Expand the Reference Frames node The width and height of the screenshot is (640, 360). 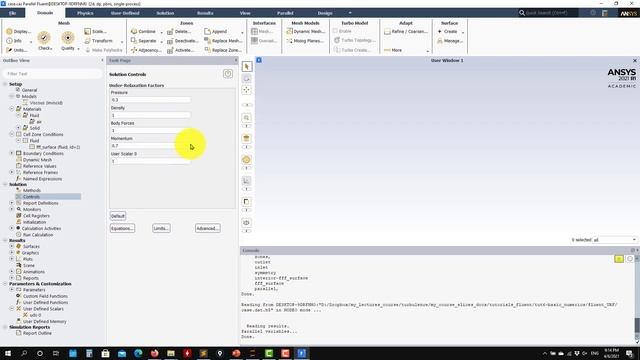(12, 172)
